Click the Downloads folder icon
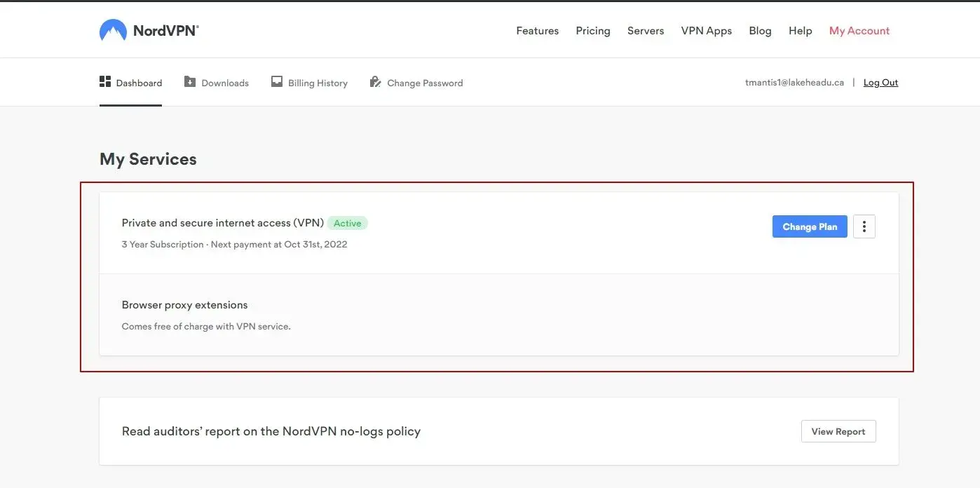This screenshot has height=488, width=980. [x=190, y=82]
